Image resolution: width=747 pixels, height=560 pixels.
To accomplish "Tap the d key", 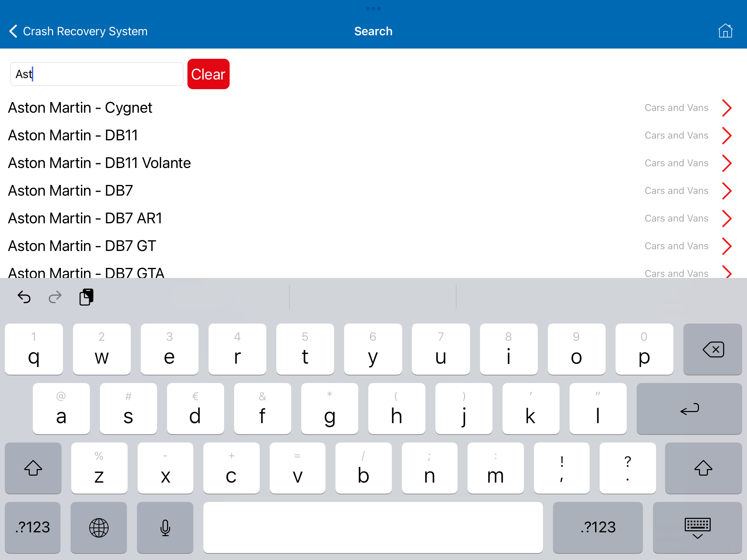I will (x=195, y=409).
